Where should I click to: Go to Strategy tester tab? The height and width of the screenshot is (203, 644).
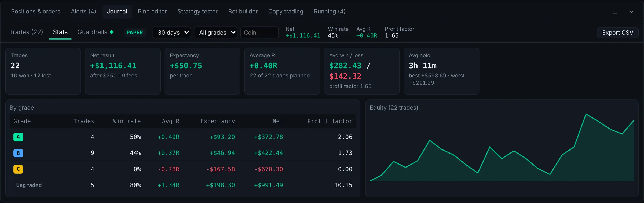point(197,12)
